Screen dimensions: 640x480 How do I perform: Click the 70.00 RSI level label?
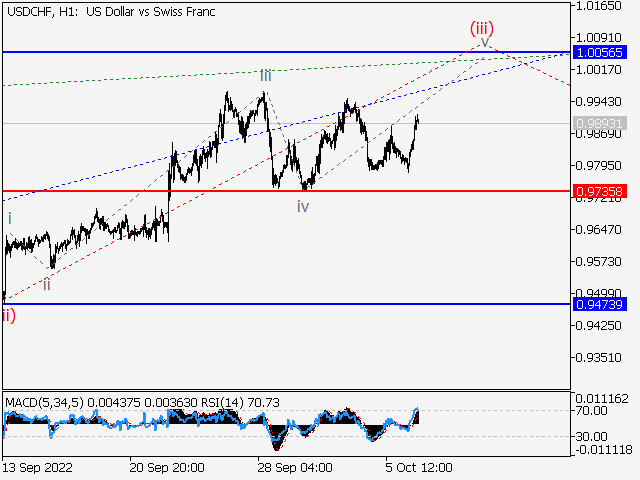click(591, 411)
